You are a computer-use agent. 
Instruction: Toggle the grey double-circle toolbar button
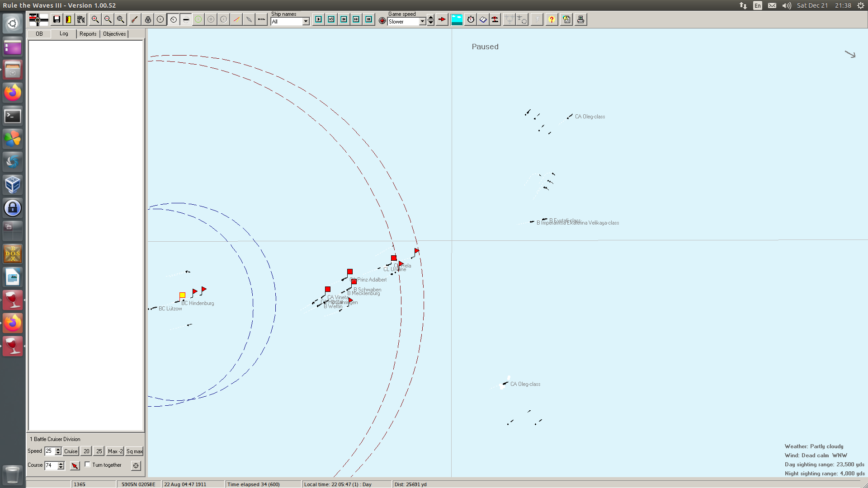(x=211, y=19)
